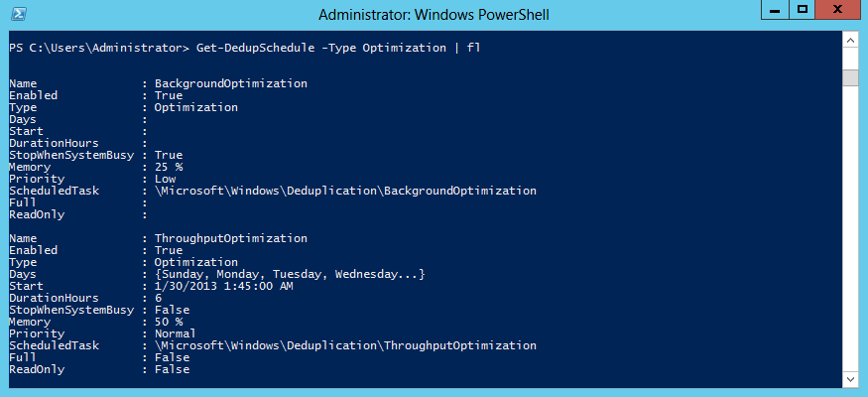Click the Start date 1/30/2013 1:45:00 AM
The width and height of the screenshot is (868, 397).
coord(223,286)
